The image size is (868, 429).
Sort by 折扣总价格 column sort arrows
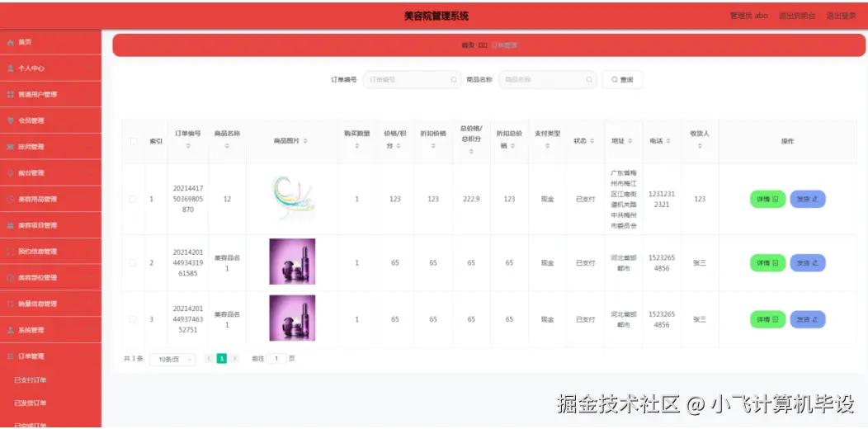(x=512, y=146)
